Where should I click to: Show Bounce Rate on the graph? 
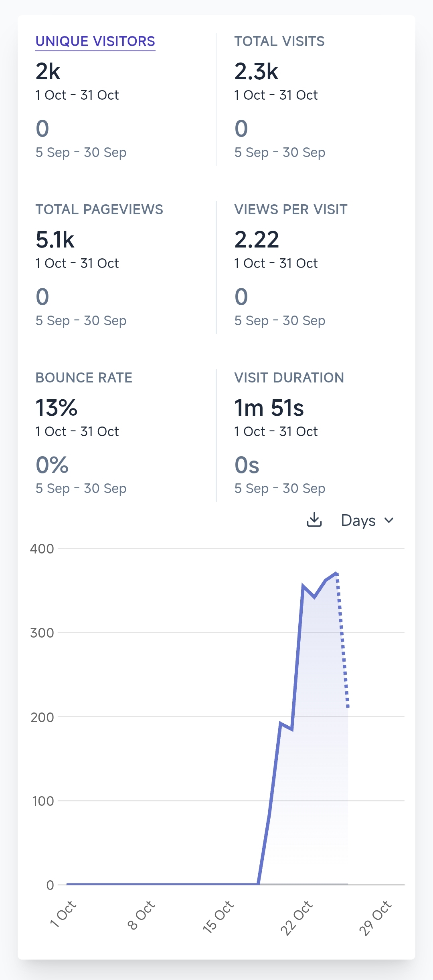coord(84,378)
